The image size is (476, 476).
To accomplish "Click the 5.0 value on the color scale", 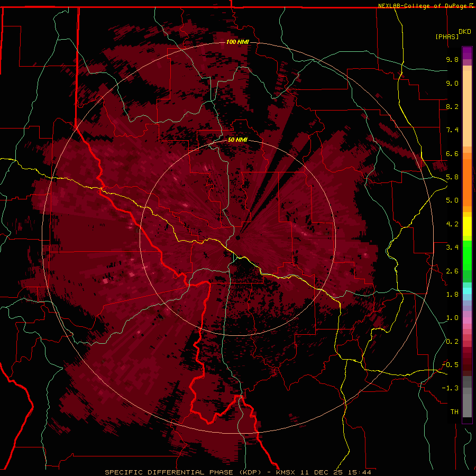I will coord(452,200).
